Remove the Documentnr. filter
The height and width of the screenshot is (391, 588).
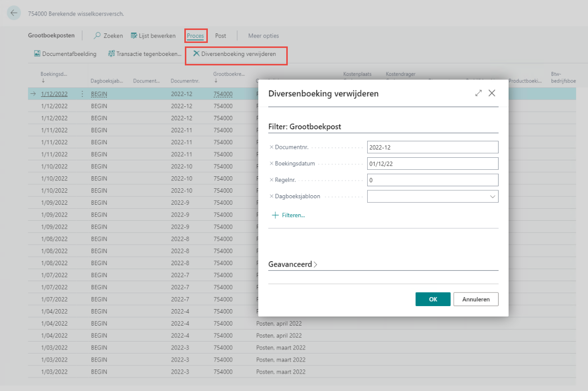[271, 147]
